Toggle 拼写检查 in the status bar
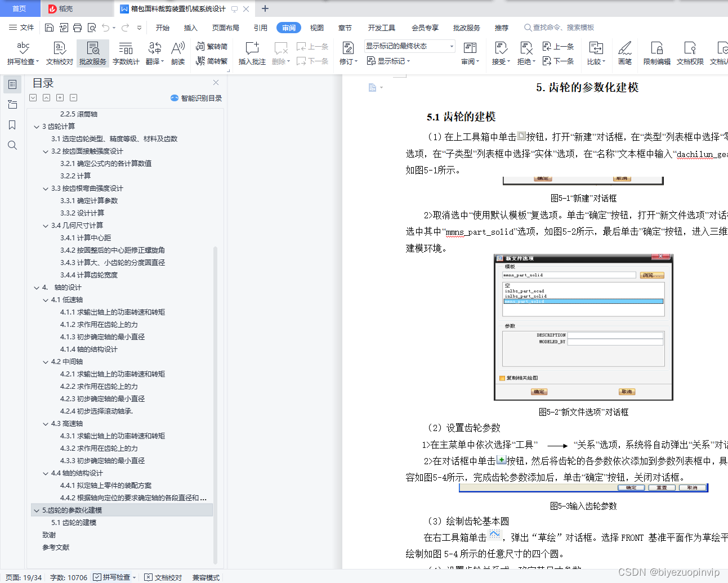Viewport: 728px width, 583px height. (115, 577)
